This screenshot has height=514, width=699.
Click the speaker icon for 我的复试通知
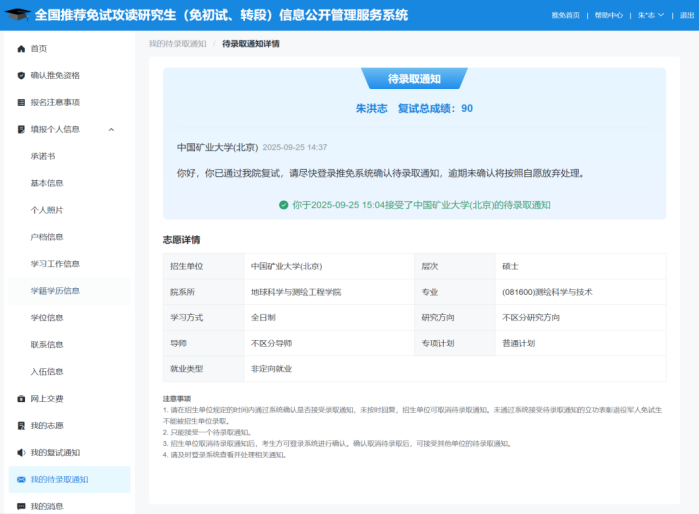21,452
